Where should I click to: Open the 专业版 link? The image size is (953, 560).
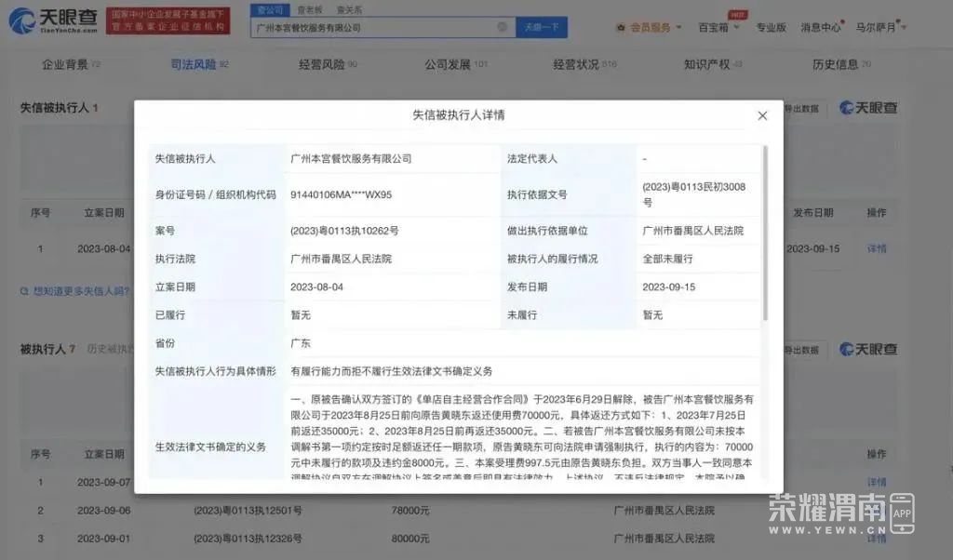pos(771,27)
